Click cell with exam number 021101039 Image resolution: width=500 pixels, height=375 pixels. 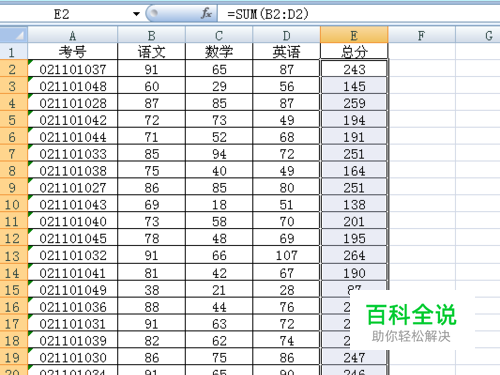73,340
